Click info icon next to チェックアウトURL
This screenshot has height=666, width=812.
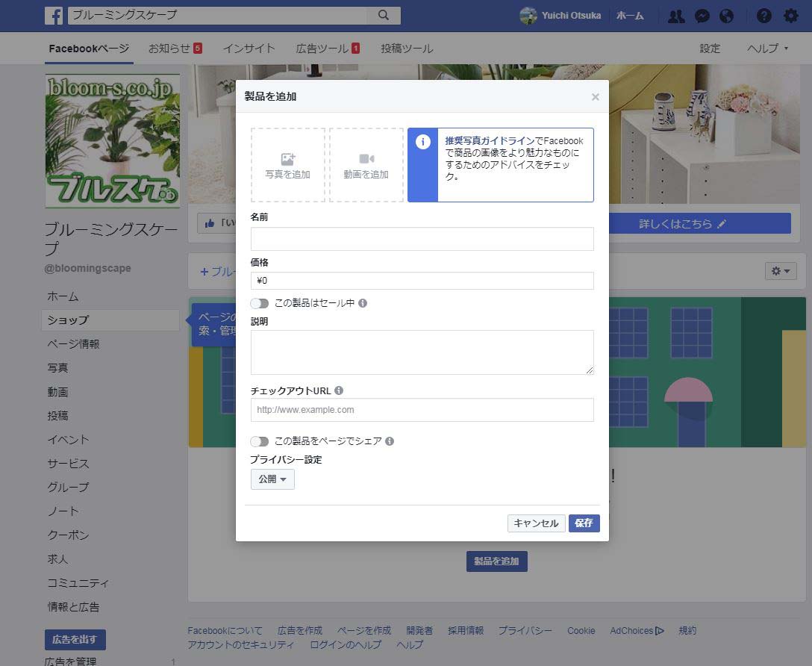(339, 390)
